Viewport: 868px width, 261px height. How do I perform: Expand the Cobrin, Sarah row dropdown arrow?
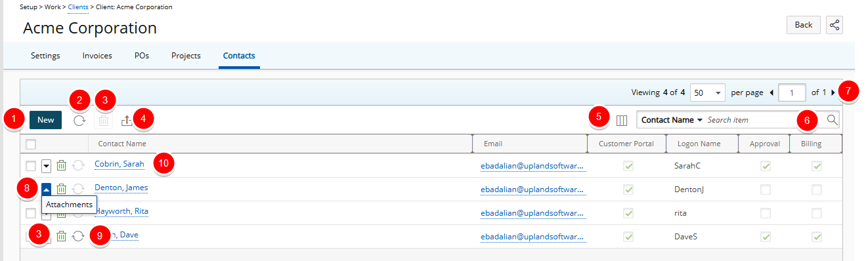pyautogui.click(x=46, y=166)
